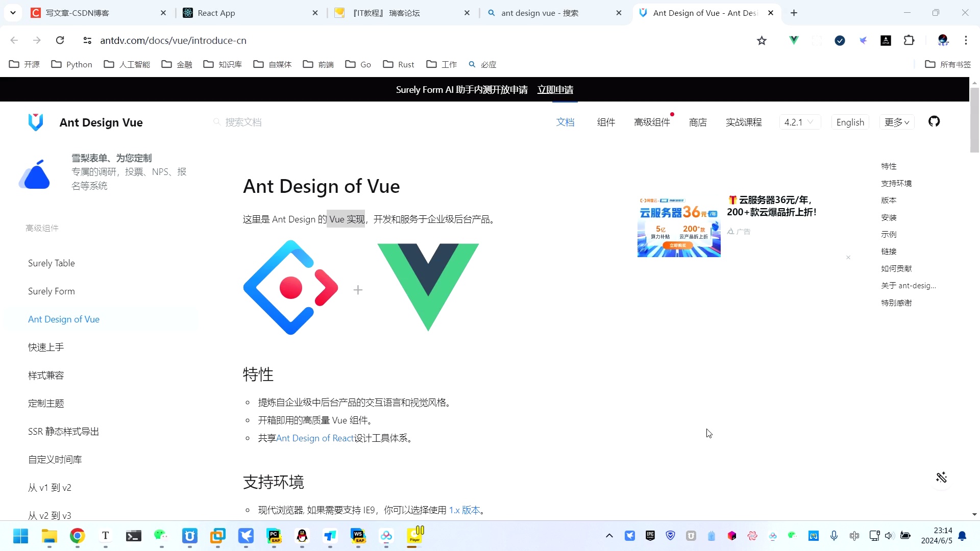Bookmark the page with the star icon

pyautogui.click(x=762, y=40)
